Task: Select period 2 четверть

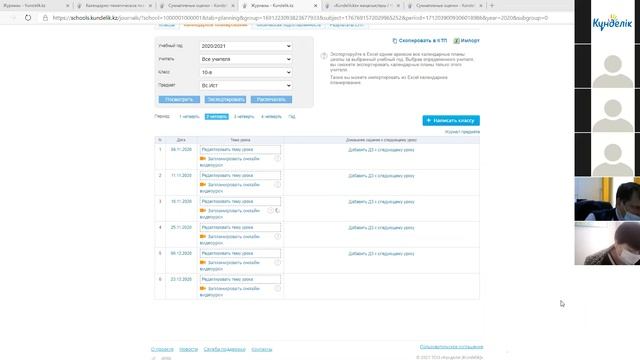Action: point(216,117)
